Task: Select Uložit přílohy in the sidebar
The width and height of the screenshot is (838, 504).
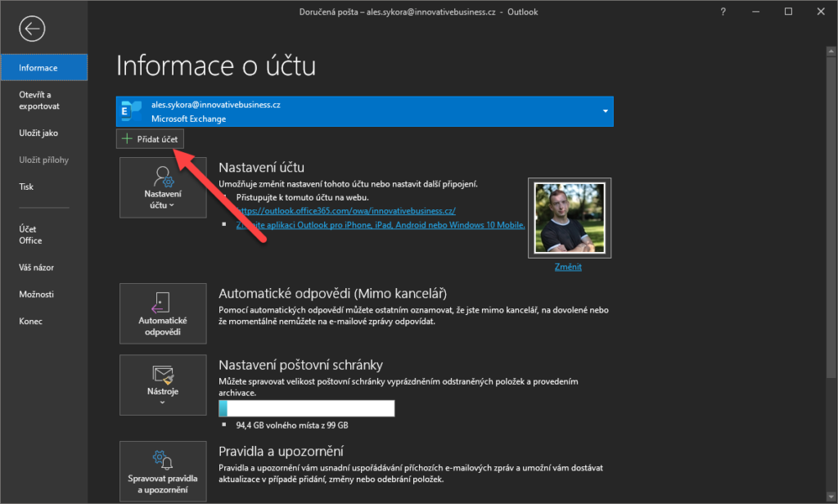Action: (x=44, y=160)
